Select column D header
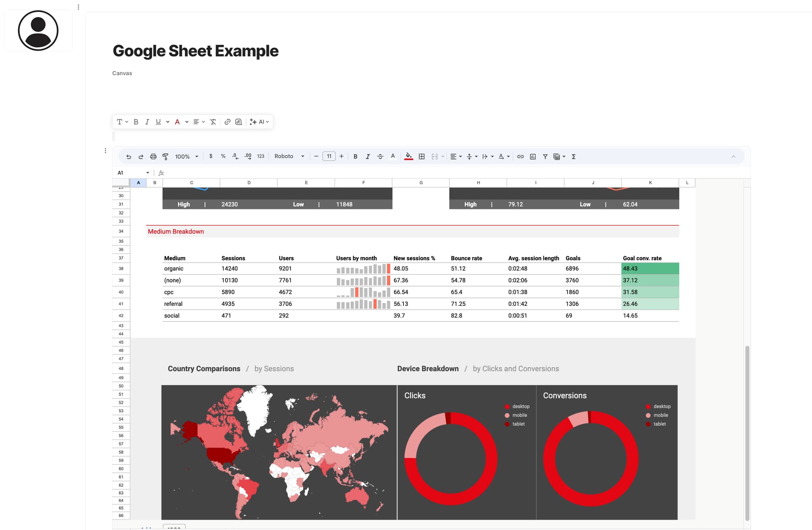 pos(249,183)
